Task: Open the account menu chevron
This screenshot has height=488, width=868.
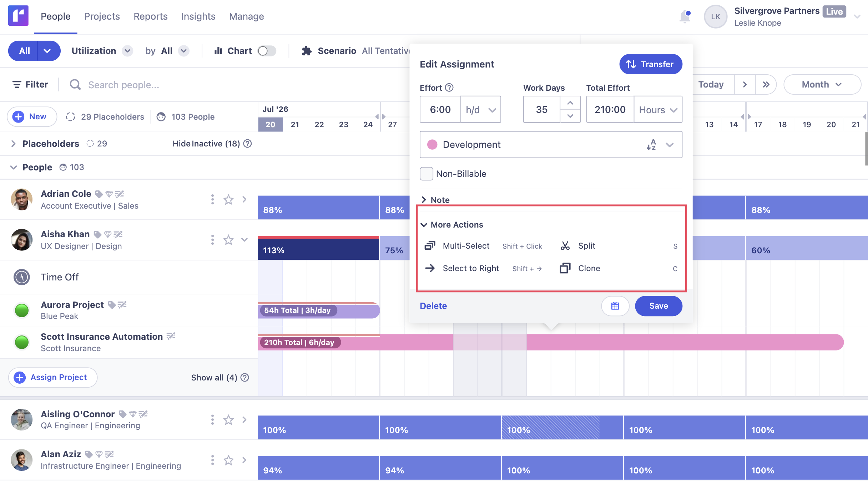Action: tap(857, 16)
